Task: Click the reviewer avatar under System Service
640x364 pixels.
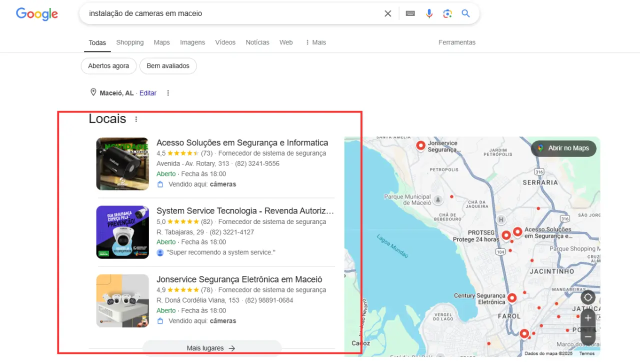Action: click(160, 252)
